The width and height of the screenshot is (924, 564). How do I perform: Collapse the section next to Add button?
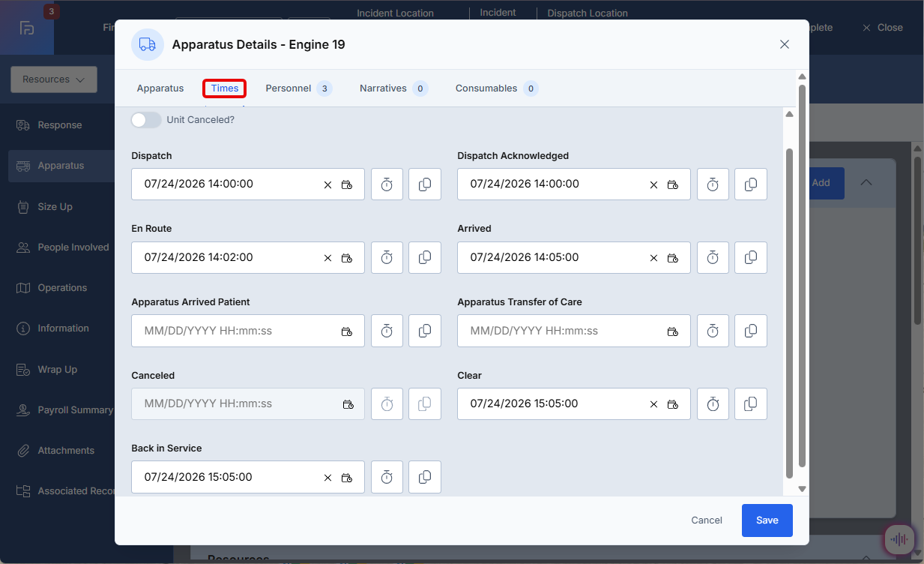coord(866,182)
